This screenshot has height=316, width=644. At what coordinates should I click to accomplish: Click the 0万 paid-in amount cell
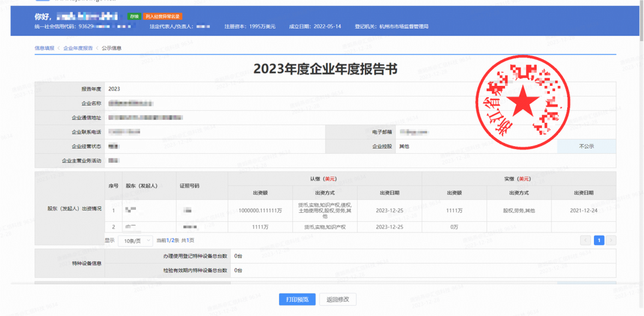(x=454, y=227)
